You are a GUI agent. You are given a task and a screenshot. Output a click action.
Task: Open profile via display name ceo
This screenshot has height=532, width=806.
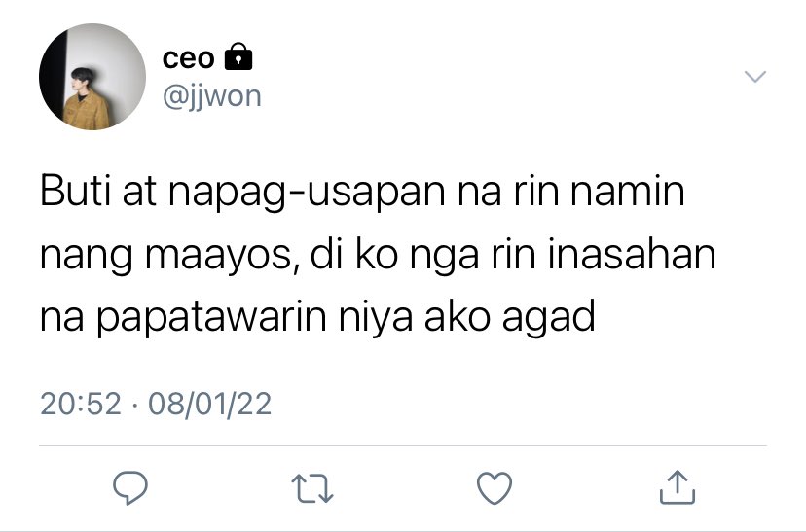[188, 57]
